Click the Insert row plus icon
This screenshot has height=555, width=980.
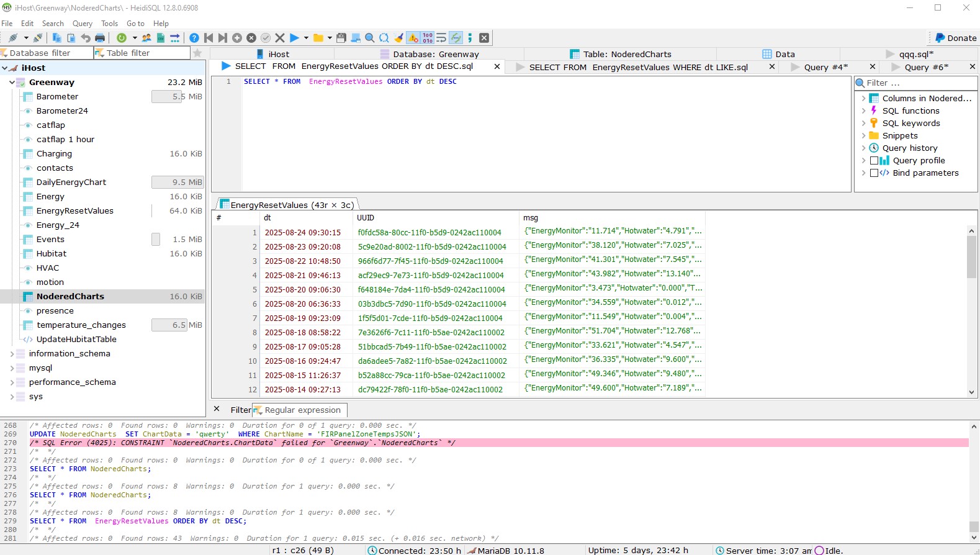[x=237, y=38]
